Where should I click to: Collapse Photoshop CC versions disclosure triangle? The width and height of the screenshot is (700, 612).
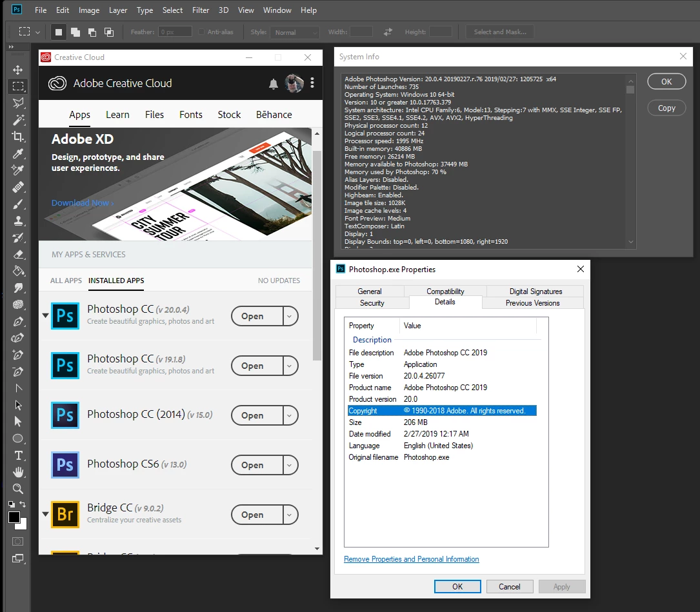(x=46, y=315)
